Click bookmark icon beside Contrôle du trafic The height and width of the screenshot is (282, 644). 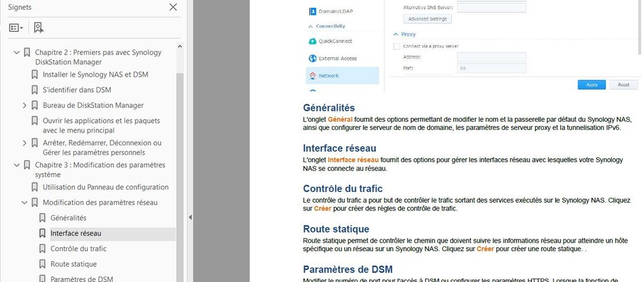point(43,249)
